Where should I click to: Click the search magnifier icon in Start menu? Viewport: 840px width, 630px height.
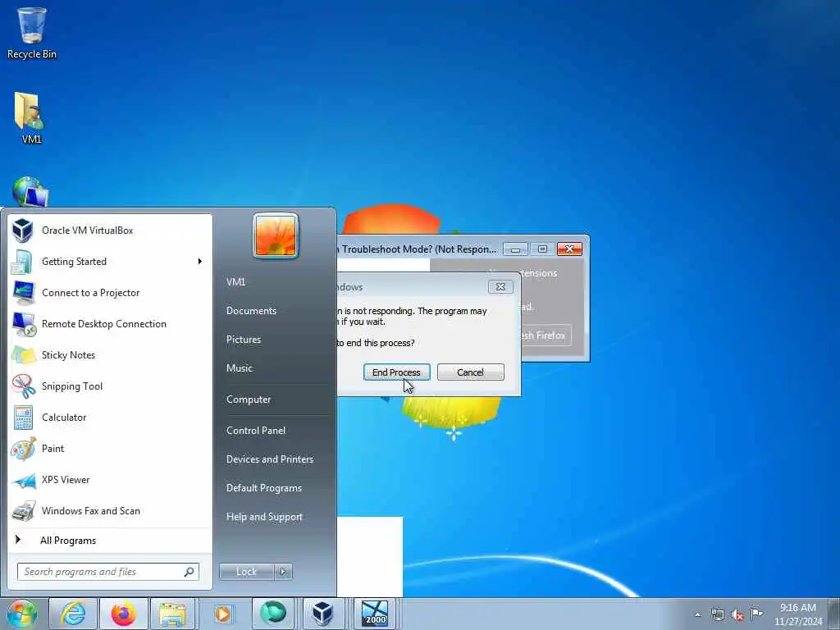point(189,572)
